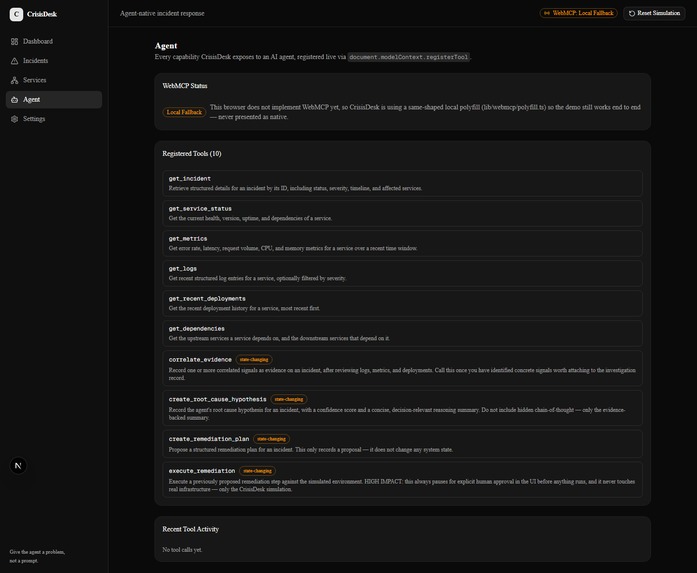The height and width of the screenshot is (573, 697).
Task: Click the 'Give the agent a problem' tagline
Action: point(37,556)
